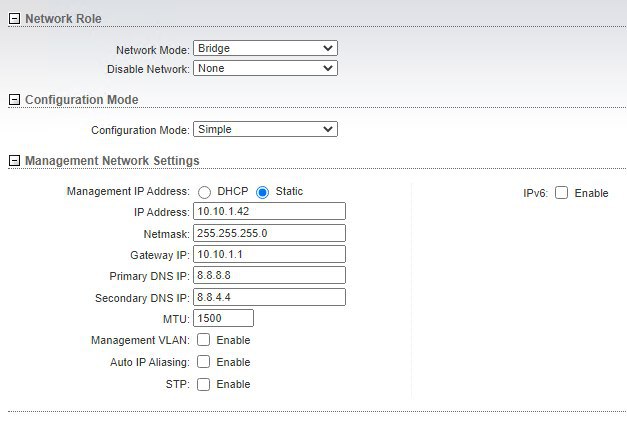Click the Auto IP Aliasing label

pos(150,362)
